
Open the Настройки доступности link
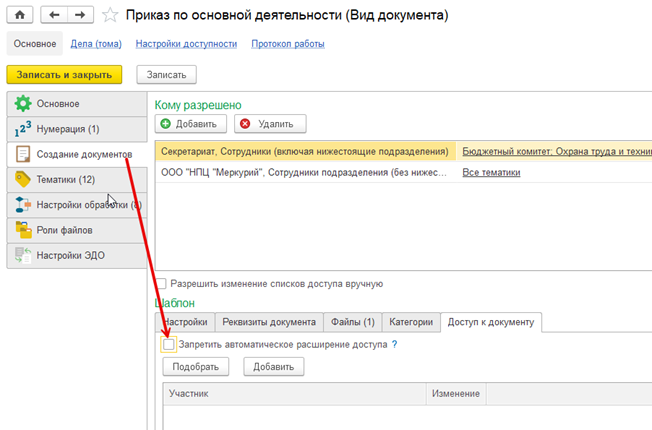point(186,44)
